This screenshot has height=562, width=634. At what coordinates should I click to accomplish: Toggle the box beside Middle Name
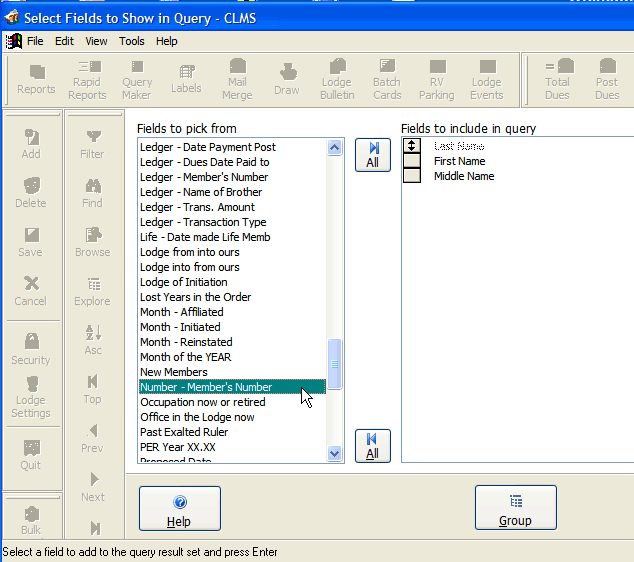click(x=411, y=176)
